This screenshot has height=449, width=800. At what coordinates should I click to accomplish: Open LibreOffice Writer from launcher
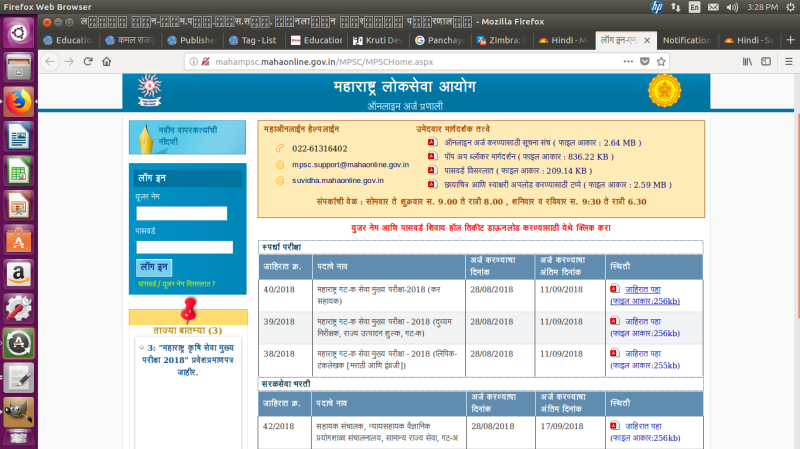point(18,137)
